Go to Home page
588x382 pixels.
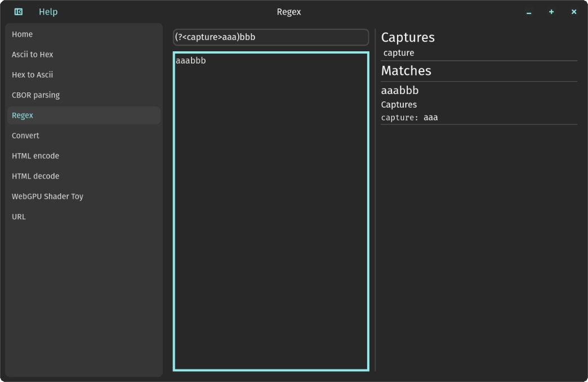[x=84, y=34]
